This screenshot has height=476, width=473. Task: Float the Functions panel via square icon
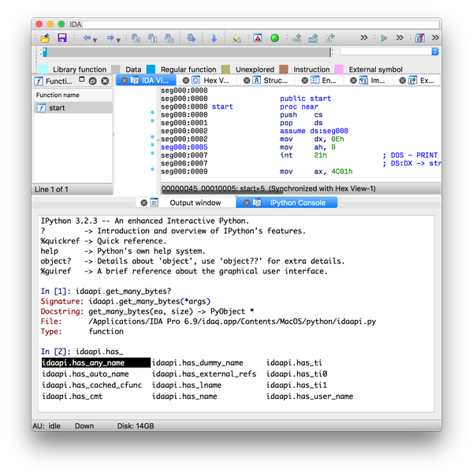click(82, 80)
